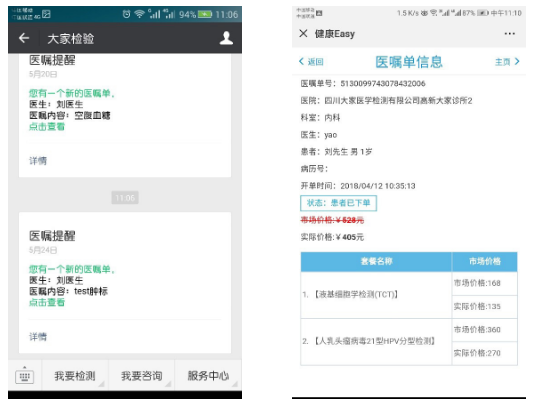533x399 pixels.
Task: Tap the 市场价格:360 cell
Action: 485,330
